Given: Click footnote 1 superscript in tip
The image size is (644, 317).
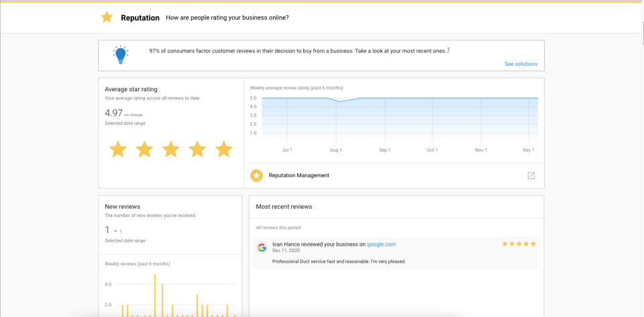Looking at the screenshot, I should 448,50.
